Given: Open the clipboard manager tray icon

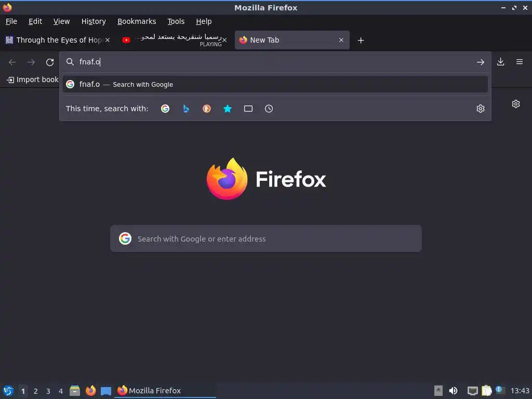Looking at the screenshot, I should click(x=486, y=391).
